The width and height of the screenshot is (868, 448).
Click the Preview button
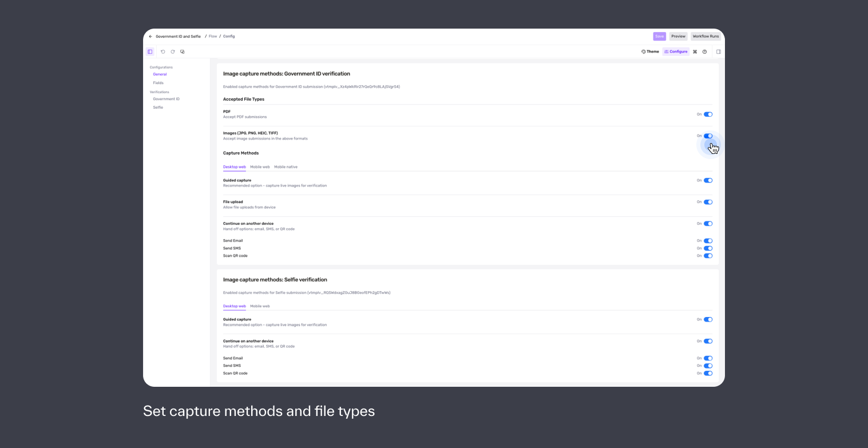[x=679, y=36]
